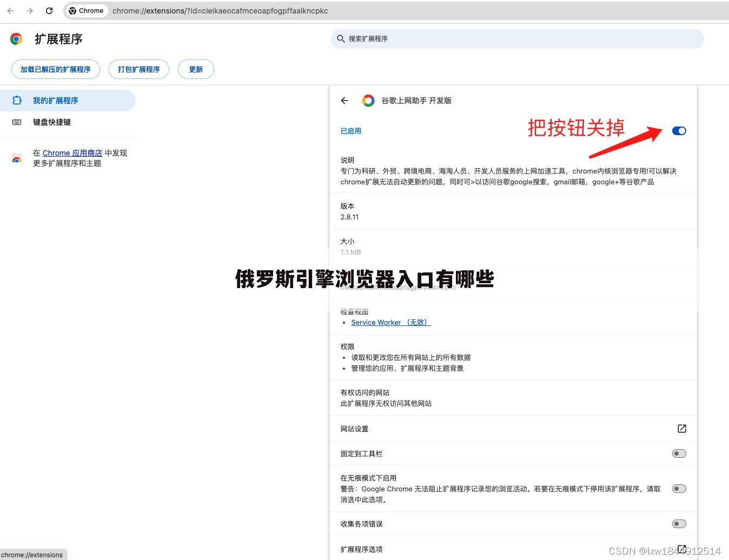Click the 更新 button
729x560 pixels.
(x=196, y=69)
